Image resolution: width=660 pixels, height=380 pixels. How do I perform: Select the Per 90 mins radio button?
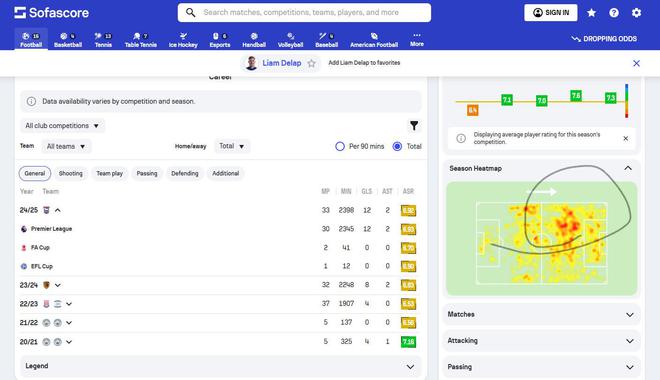[x=340, y=146]
